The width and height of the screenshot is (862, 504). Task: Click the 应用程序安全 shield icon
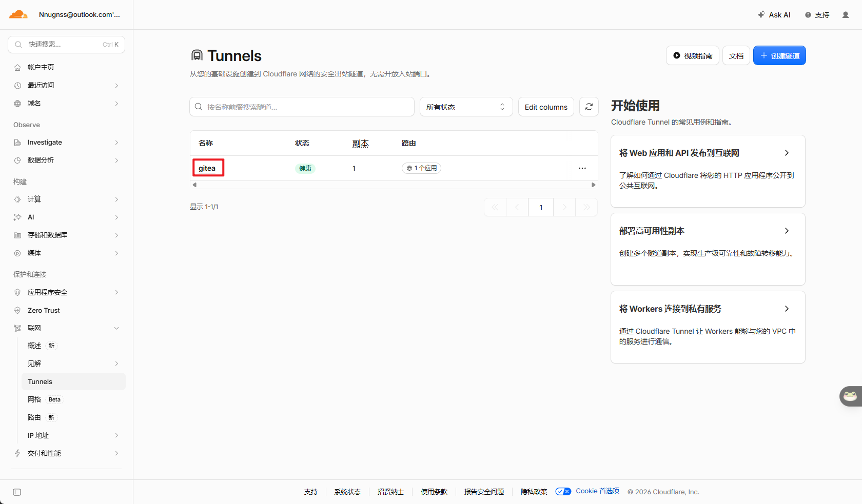17,292
